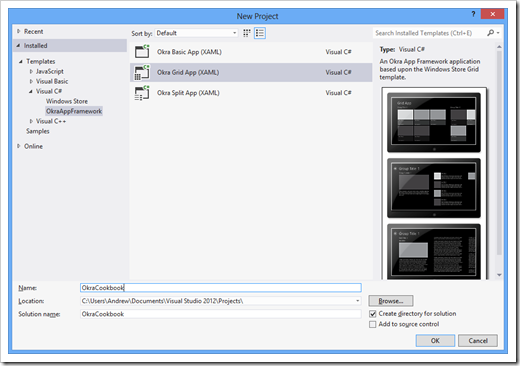
Task: Expand the Visual C++ tree node
Action: pos(31,121)
